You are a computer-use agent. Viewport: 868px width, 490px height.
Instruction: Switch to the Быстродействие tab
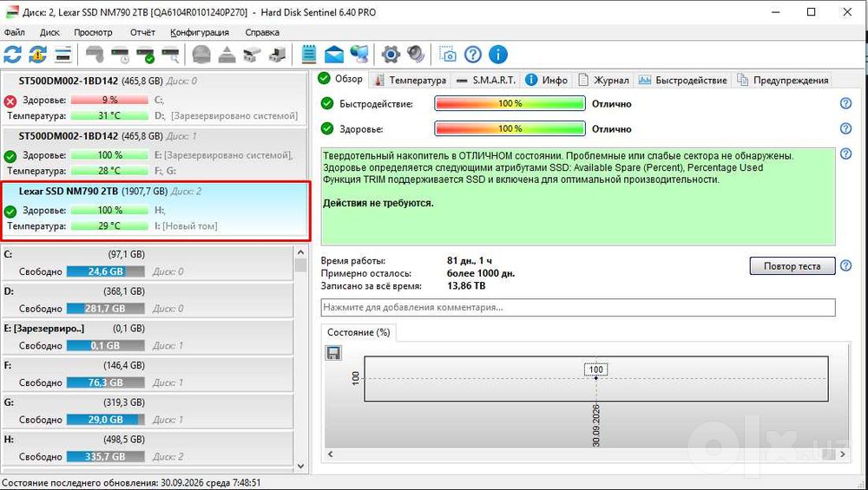pos(682,80)
